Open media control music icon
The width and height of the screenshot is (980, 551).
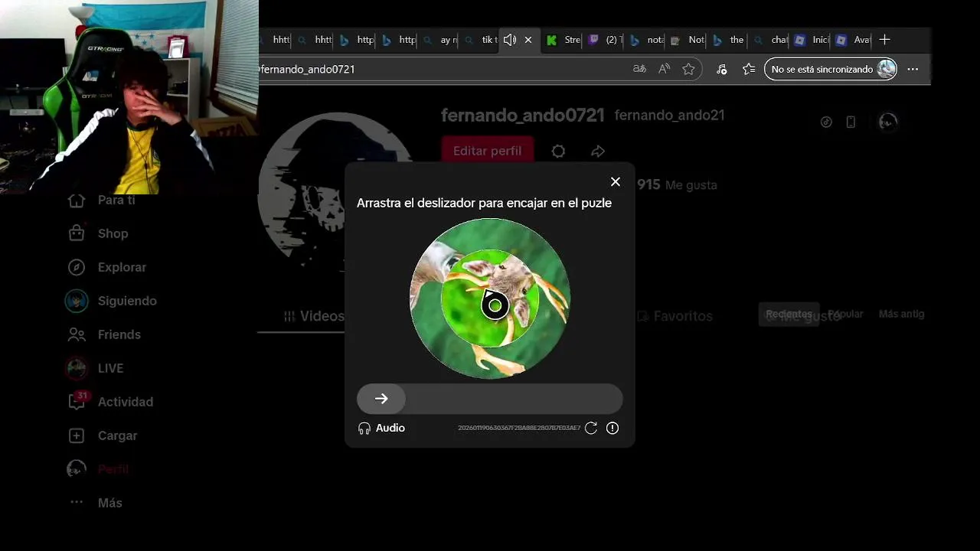(x=721, y=69)
